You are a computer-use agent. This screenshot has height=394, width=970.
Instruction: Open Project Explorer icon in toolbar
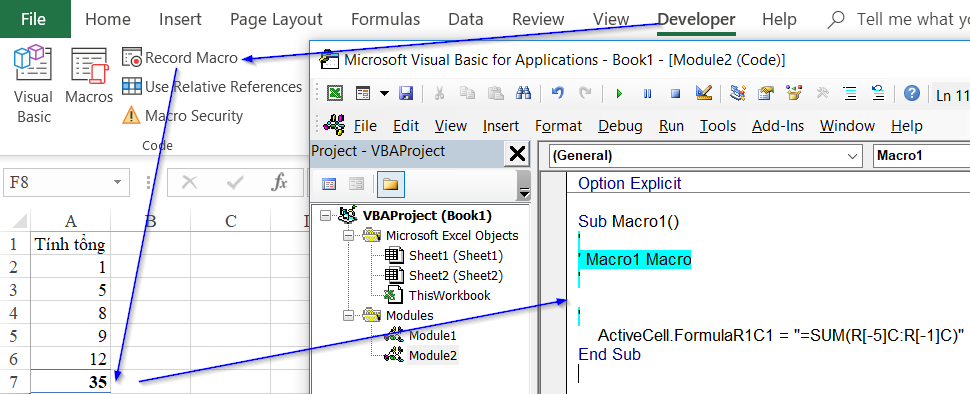[737, 93]
